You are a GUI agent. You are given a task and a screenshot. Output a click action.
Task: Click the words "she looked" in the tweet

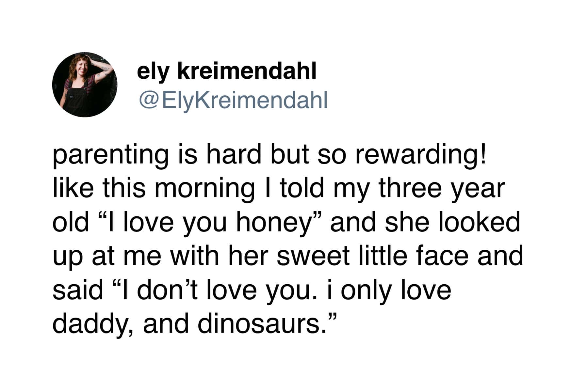click(452, 222)
